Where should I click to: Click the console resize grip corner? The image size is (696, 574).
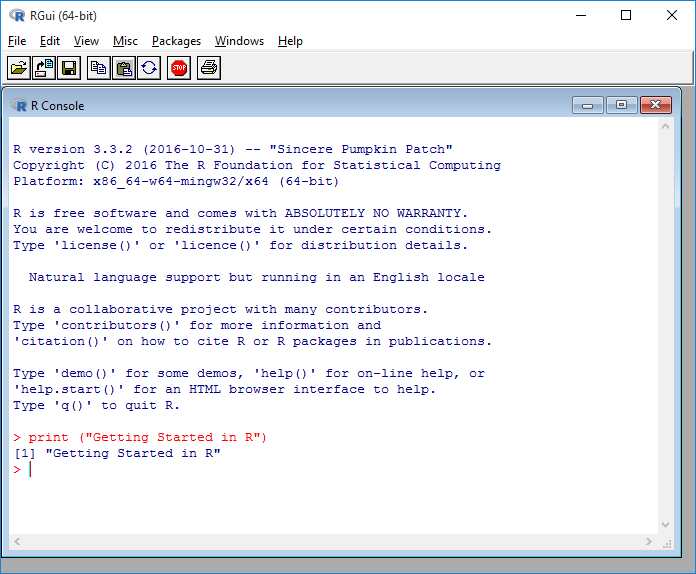[667, 543]
